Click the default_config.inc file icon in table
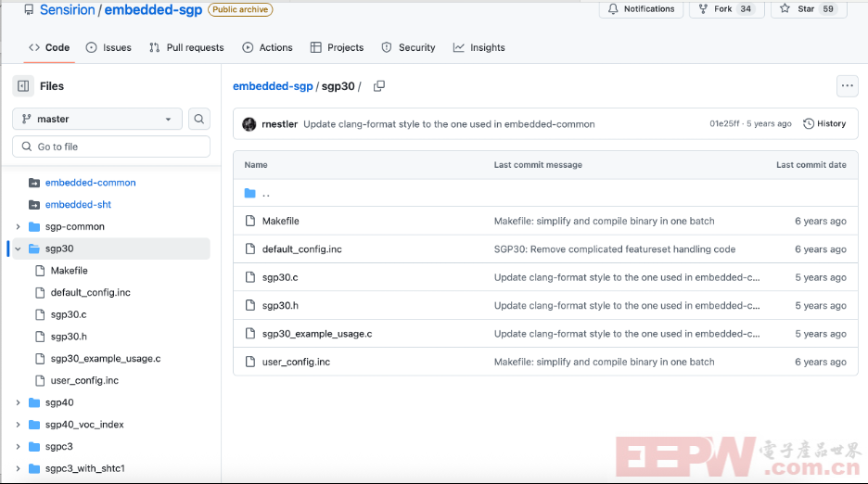 tap(250, 248)
